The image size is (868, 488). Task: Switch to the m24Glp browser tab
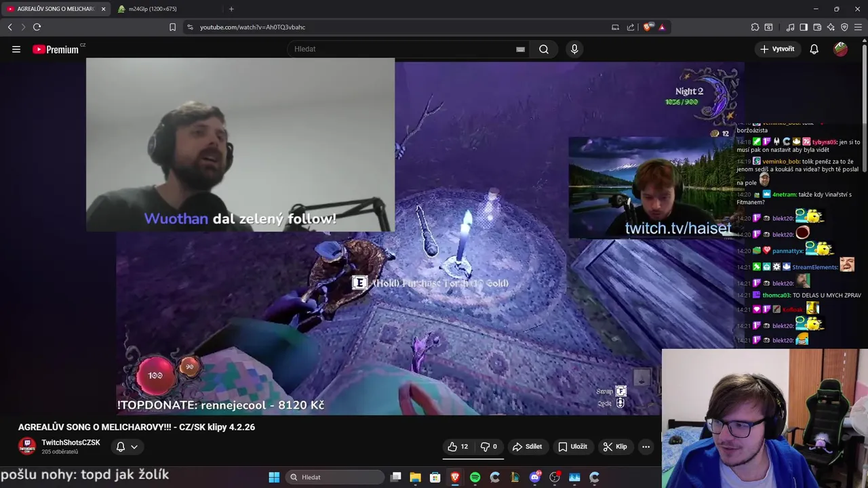point(153,9)
